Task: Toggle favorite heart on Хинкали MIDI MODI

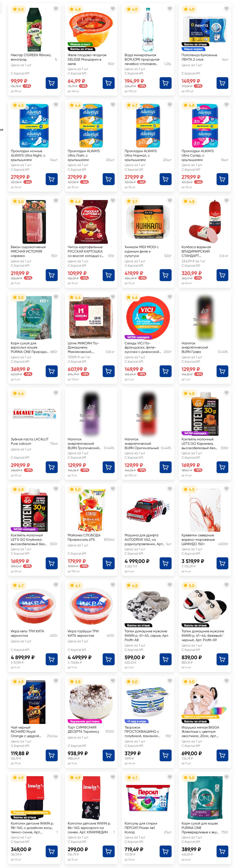Action: pyautogui.click(x=170, y=201)
